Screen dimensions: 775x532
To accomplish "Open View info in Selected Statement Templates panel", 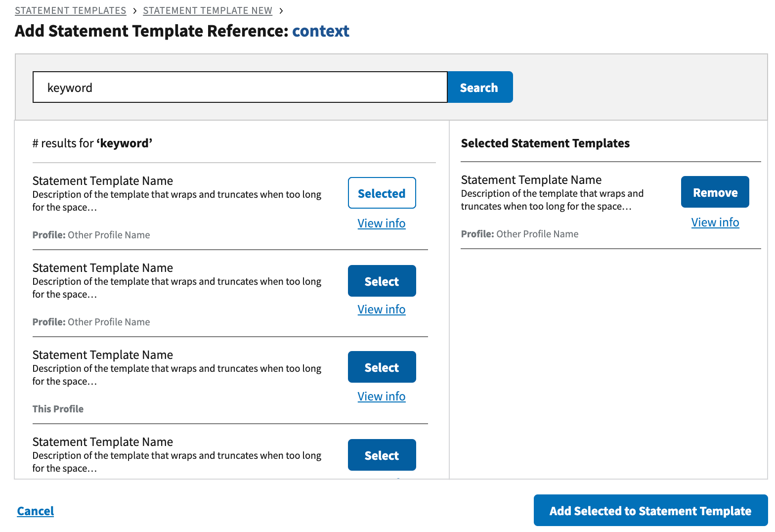I will click(x=715, y=222).
